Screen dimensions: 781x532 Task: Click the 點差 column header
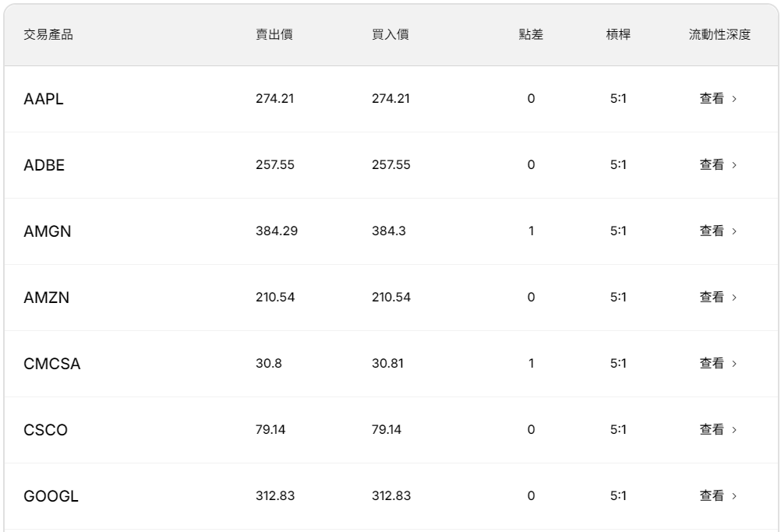pos(531,35)
